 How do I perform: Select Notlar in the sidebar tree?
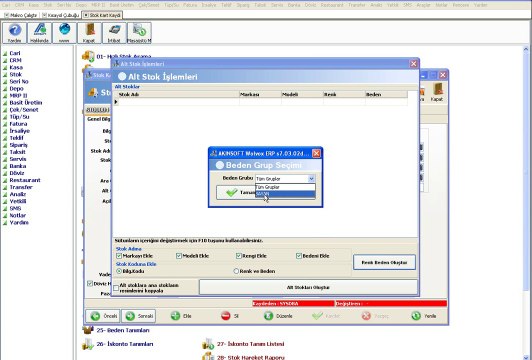(18, 215)
